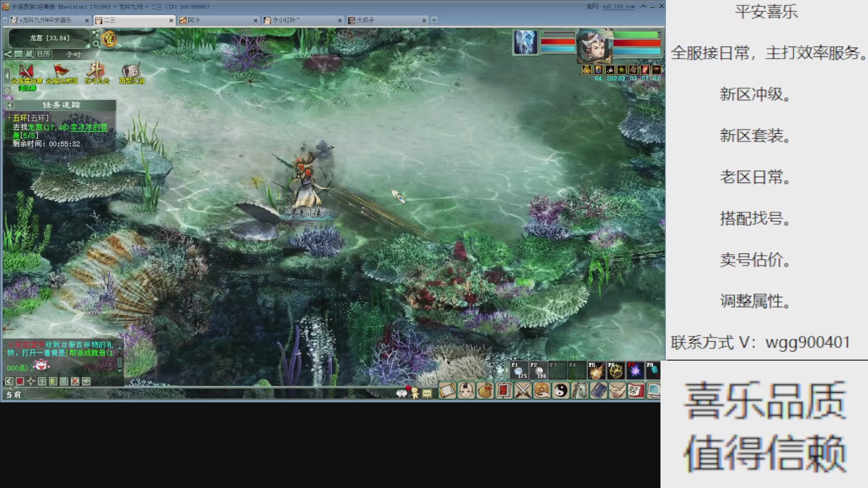Click the gold 寶 treasure medallion
Image resolution: width=868 pixels, height=488 pixels.
(109, 39)
